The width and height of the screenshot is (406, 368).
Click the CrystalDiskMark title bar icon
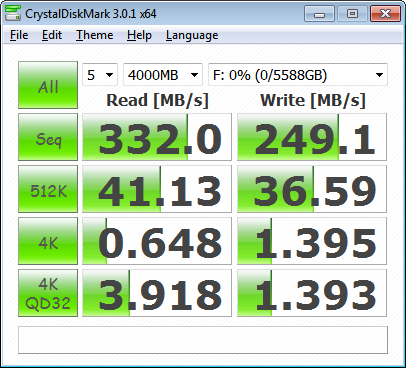tap(13, 13)
